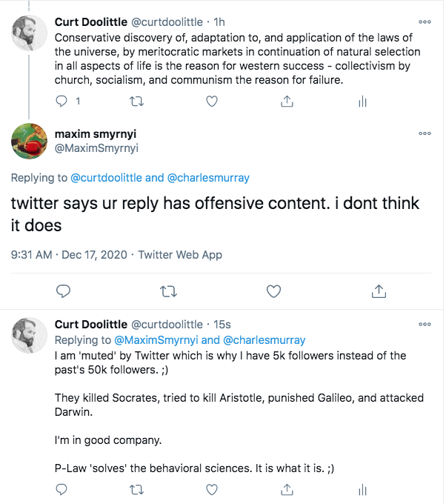The height and width of the screenshot is (504, 446).
Task: Open more options for top tweet
Action: [x=425, y=21]
